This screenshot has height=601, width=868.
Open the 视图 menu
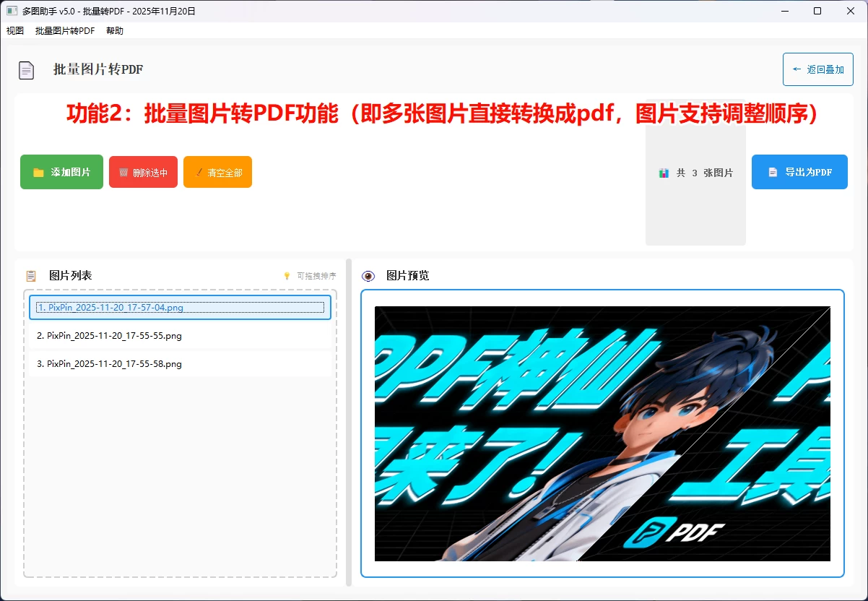pos(15,31)
